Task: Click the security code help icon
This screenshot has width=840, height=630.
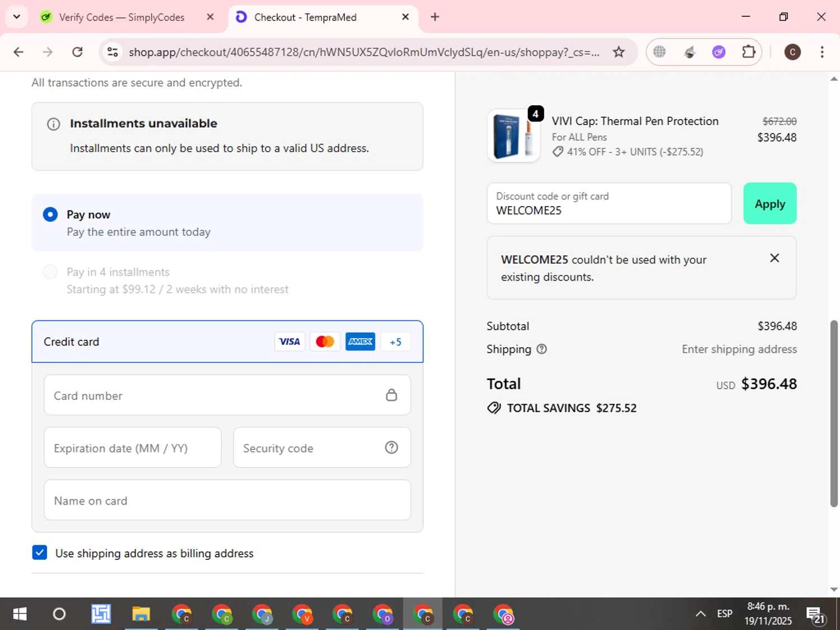Action: pos(391,447)
